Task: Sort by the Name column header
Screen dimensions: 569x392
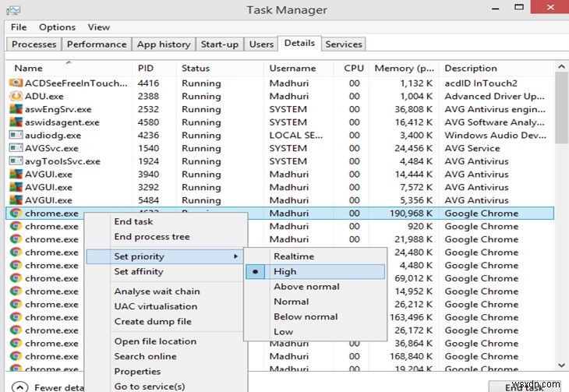Action: 29,69
